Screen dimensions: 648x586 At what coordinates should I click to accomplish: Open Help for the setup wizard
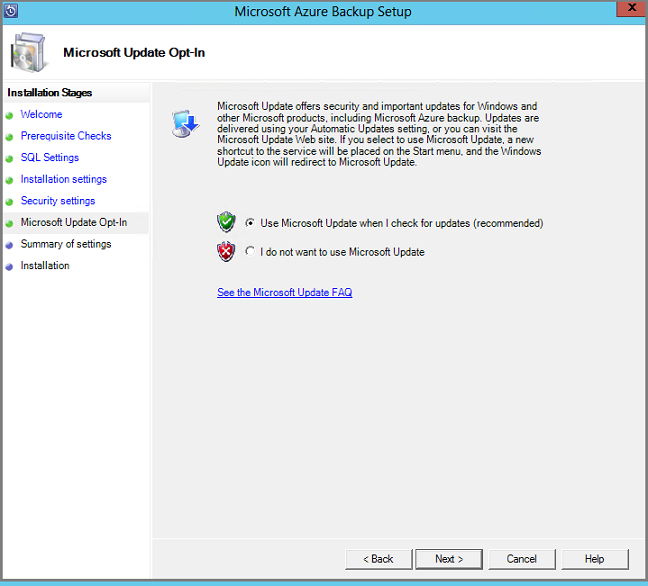[x=594, y=559]
